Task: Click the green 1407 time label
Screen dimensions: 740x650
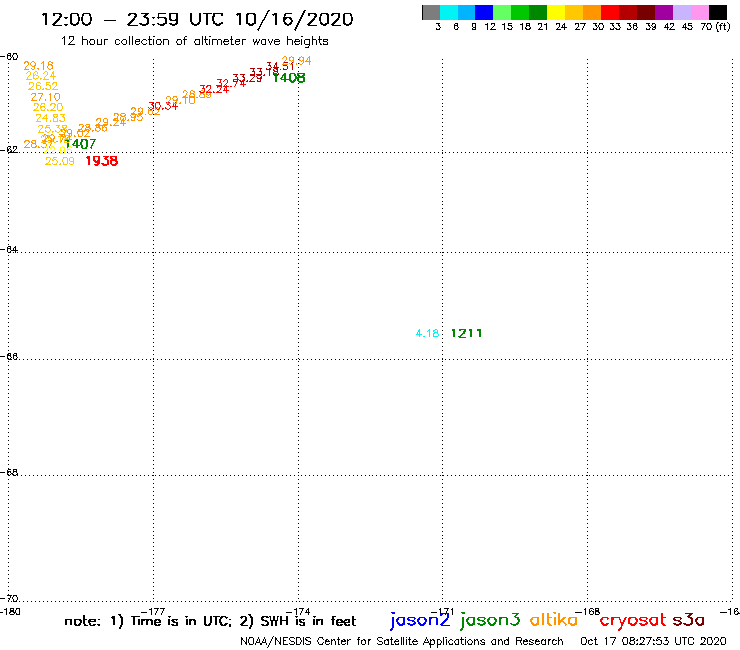Action: point(80,144)
